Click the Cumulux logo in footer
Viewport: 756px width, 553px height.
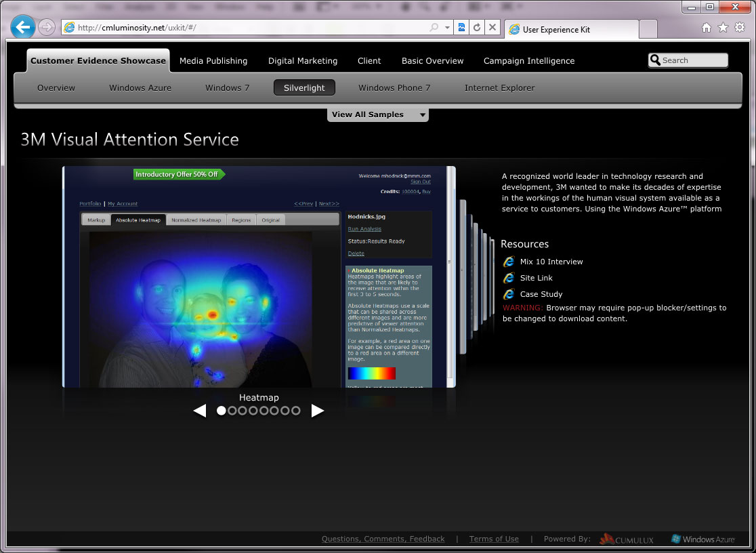coord(627,539)
